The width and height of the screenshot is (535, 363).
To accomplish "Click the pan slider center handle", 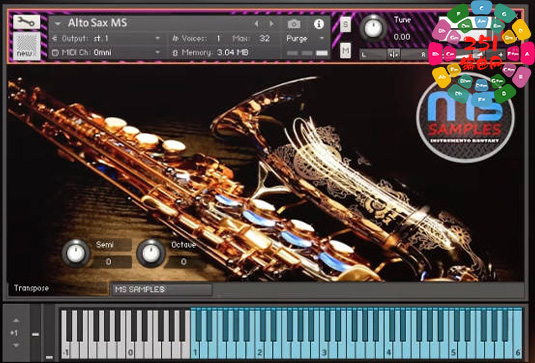I will point(393,54).
